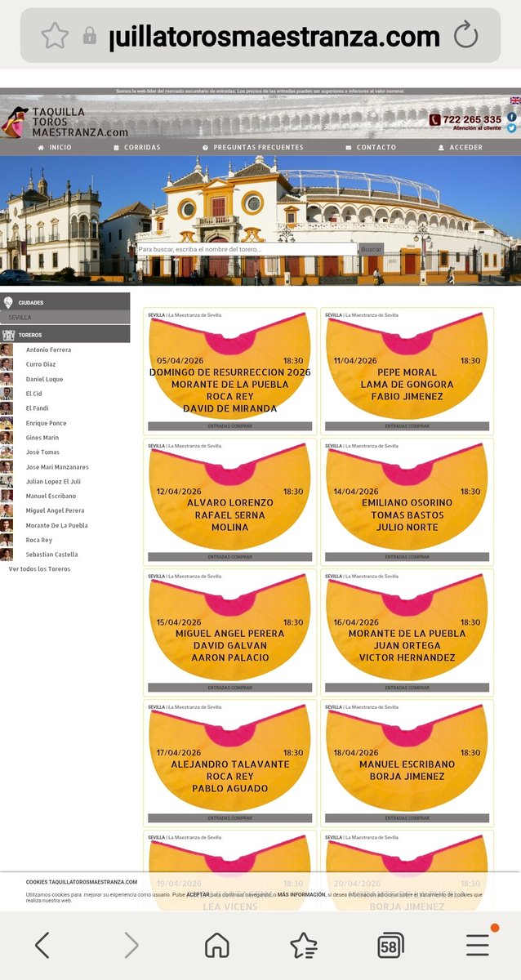Buy tickets for 11/04/2026 Pepe Moral corrida
The image size is (521, 980).
(407, 426)
